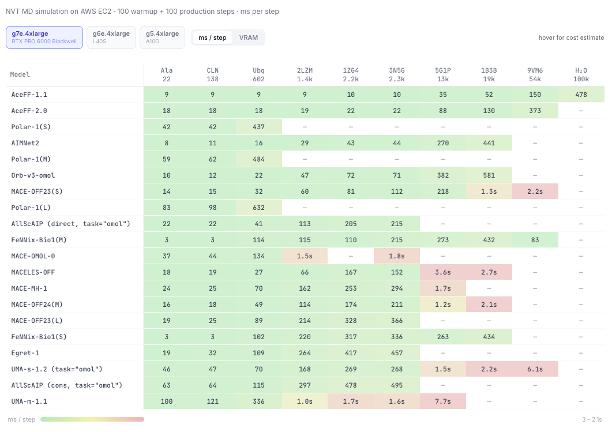Click the 1.3s cell in the MACE-OFF23(S) row
612x432 pixels.
coord(489,192)
